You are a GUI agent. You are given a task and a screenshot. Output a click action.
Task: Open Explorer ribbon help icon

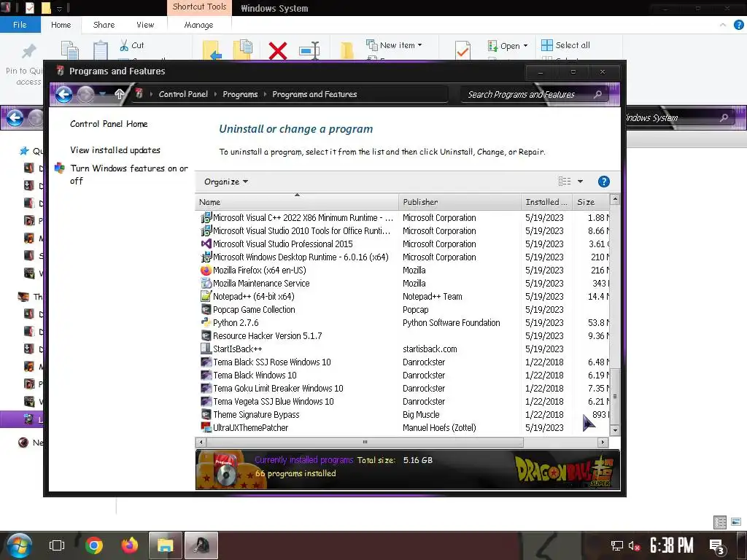click(x=738, y=25)
